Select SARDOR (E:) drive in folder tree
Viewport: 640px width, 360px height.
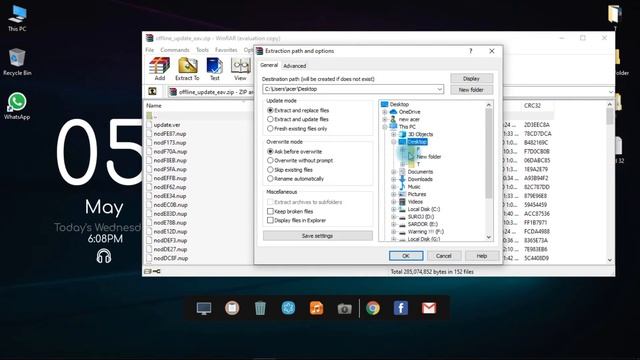coord(422,224)
